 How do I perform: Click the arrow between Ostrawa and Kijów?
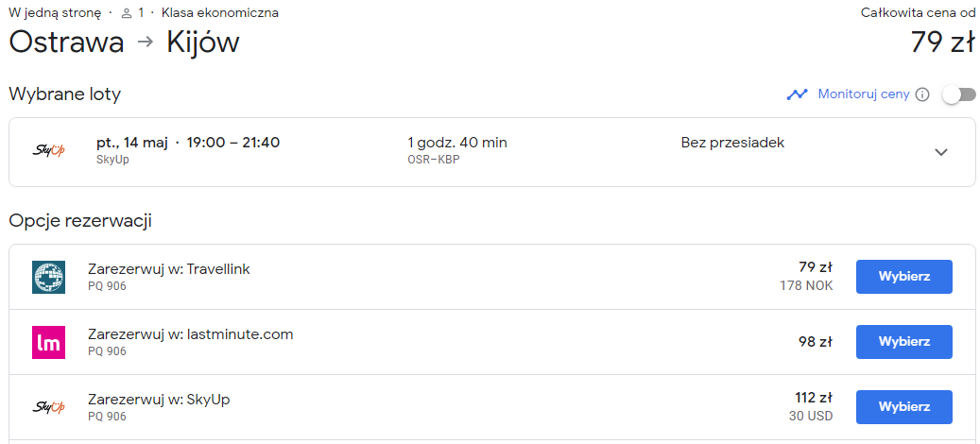(145, 43)
